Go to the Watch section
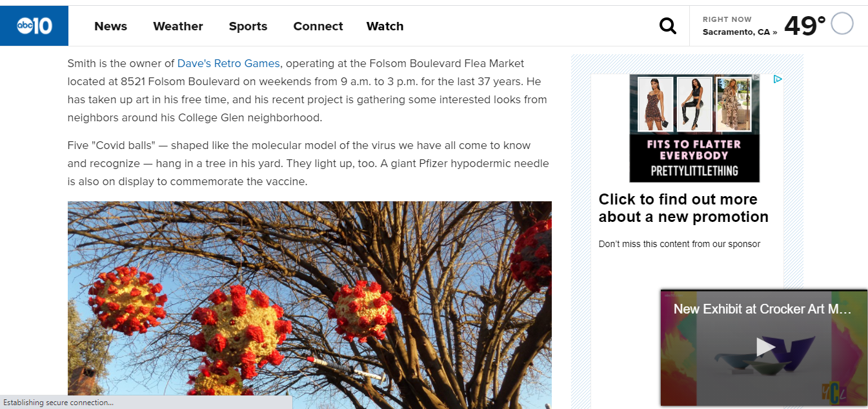868x409 pixels. coord(385,26)
